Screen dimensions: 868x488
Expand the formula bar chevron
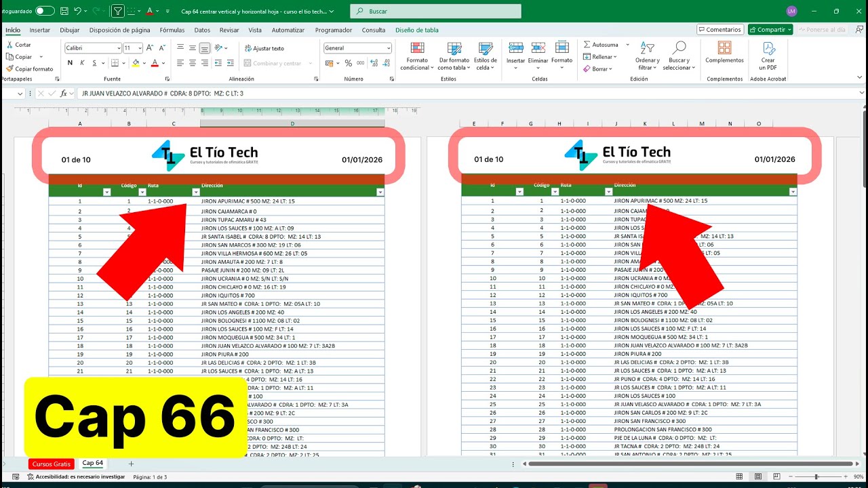[862, 94]
